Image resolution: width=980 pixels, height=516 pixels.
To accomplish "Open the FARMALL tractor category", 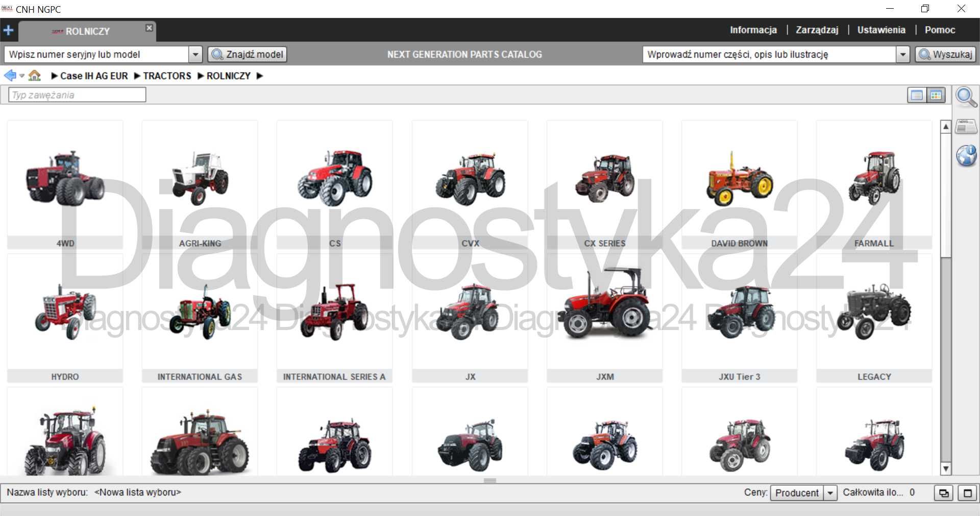I will [874, 185].
